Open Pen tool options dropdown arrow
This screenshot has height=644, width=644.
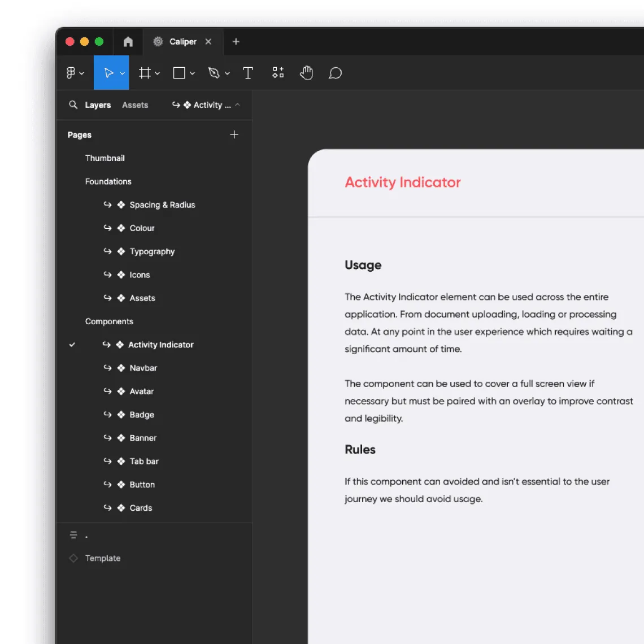[227, 73]
